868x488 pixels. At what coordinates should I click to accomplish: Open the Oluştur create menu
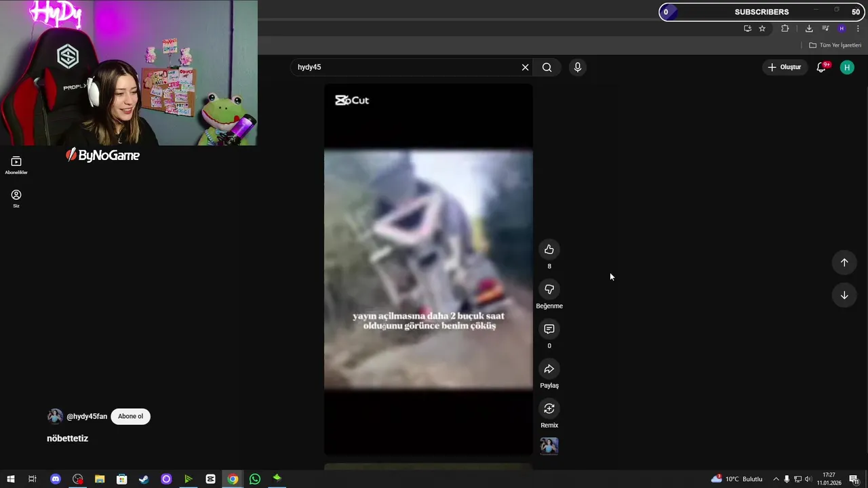784,67
